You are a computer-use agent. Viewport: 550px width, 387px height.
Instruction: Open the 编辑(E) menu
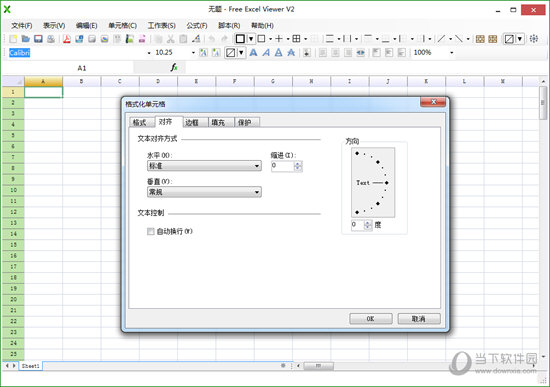click(86, 26)
